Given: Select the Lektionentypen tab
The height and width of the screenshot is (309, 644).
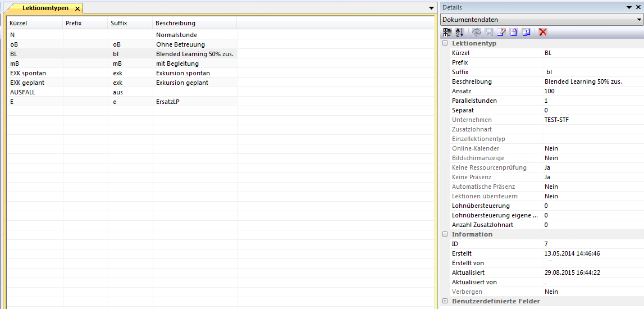Looking at the screenshot, I should (x=44, y=8).
